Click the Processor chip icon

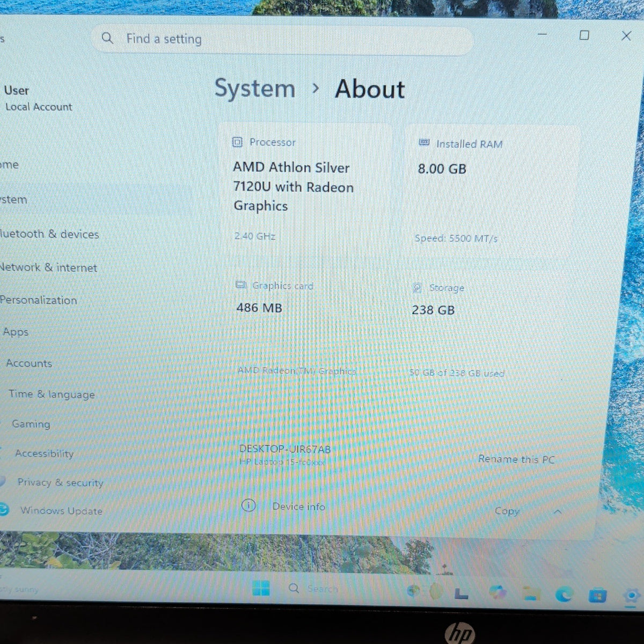pos(237,142)
